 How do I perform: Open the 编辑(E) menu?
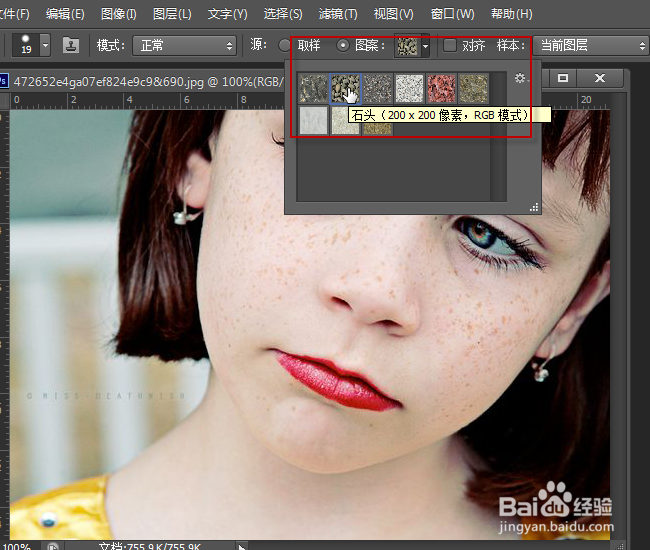[65, 14]
